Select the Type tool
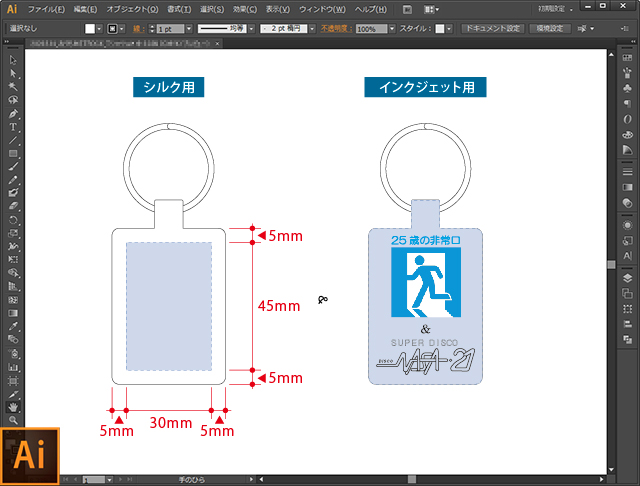 [13, 127]
